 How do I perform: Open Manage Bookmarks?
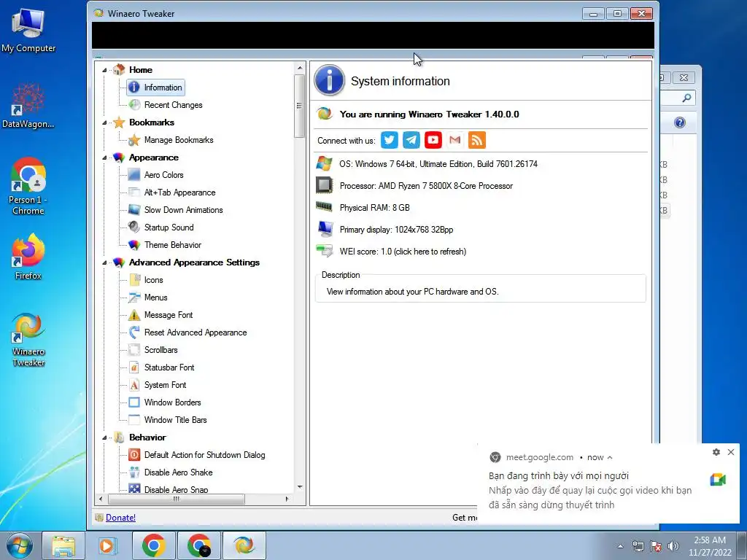pos(179,140)
